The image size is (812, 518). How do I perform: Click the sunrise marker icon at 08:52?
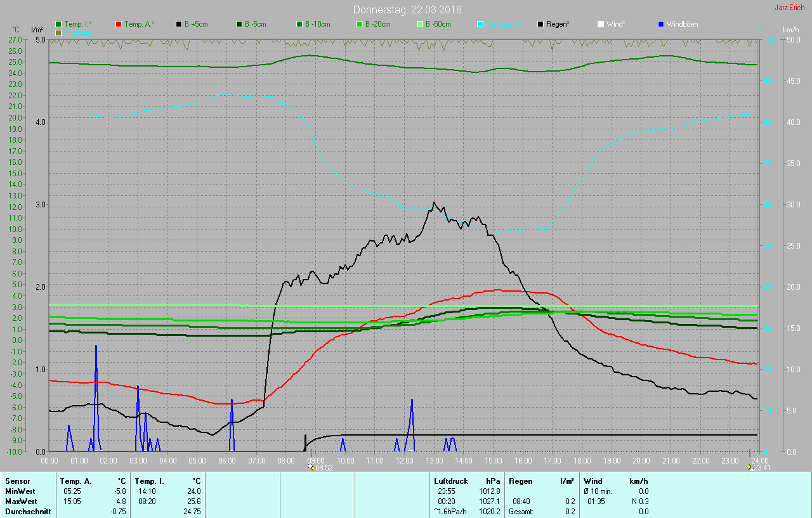[311, 467]
